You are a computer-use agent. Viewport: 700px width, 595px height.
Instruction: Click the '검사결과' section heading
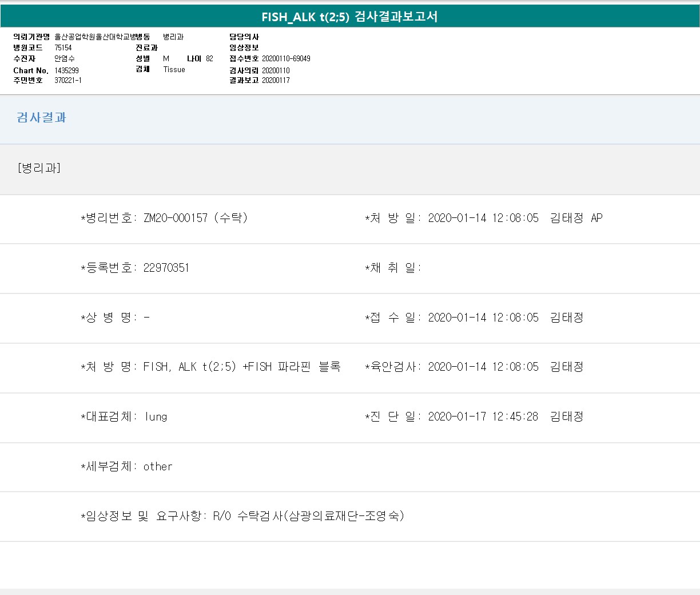(41, 117)
